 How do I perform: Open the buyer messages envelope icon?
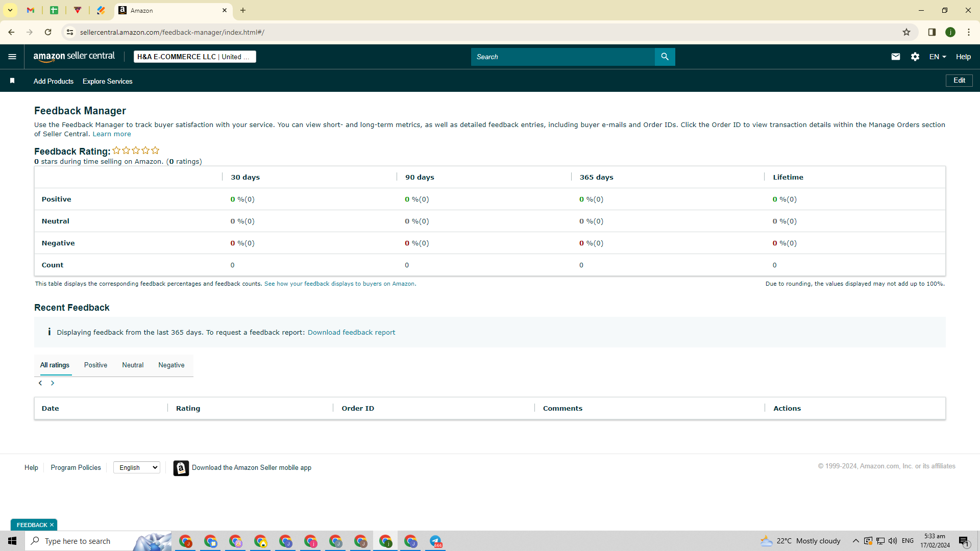[x=895, y=57]
